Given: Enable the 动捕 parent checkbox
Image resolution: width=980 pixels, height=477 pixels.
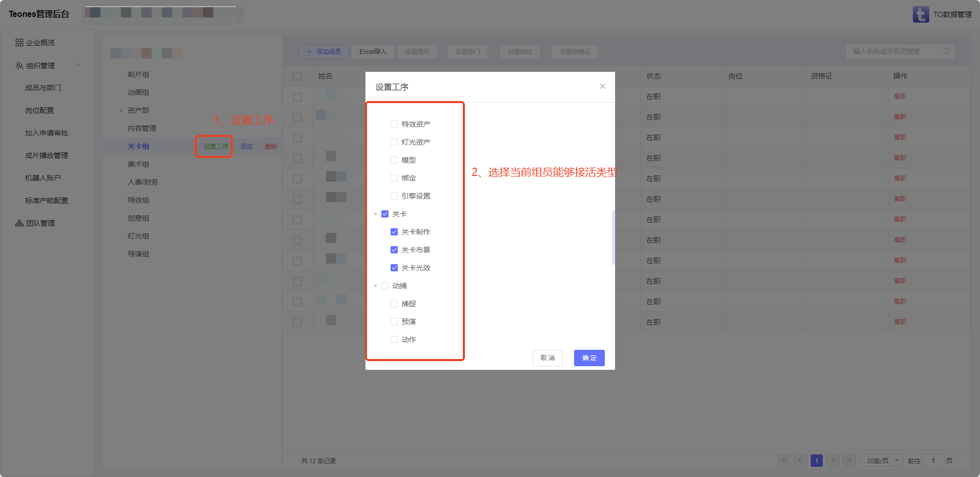Looking at the screenshot, I should 385,286.
